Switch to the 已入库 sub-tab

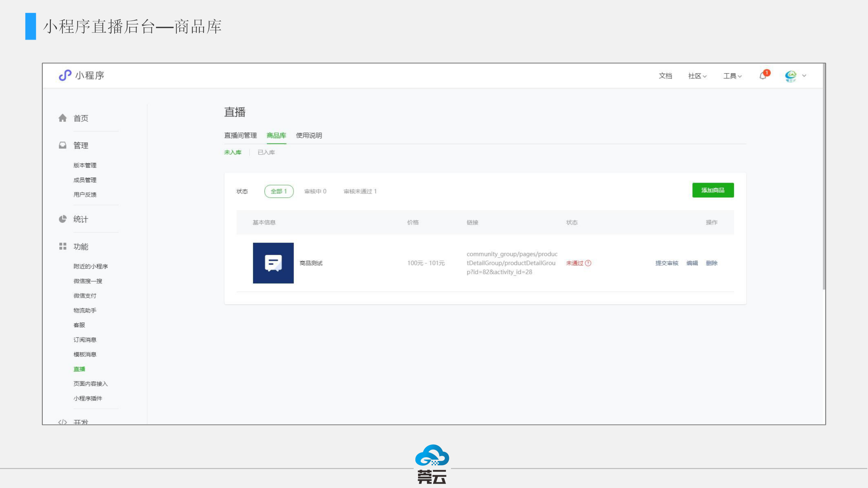[x=266, y=152]
